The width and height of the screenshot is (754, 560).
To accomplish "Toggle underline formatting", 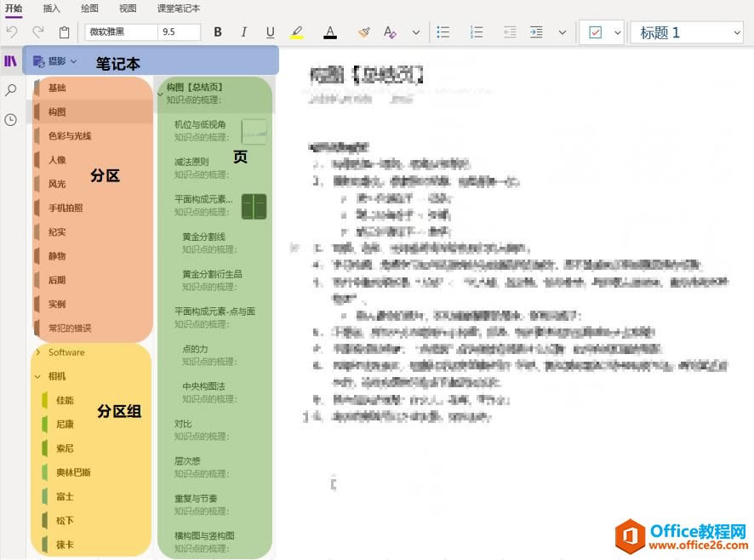I will pos(270,31).
